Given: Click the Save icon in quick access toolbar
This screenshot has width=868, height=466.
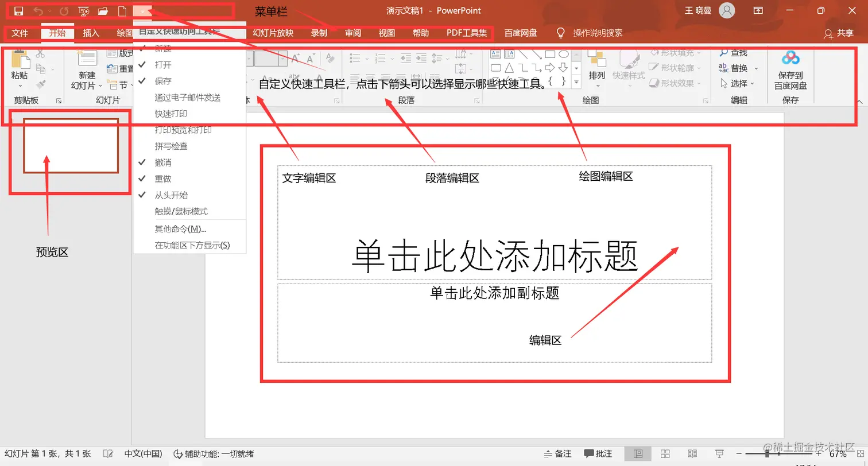Looking at the screenshot, I should point(18,11).
